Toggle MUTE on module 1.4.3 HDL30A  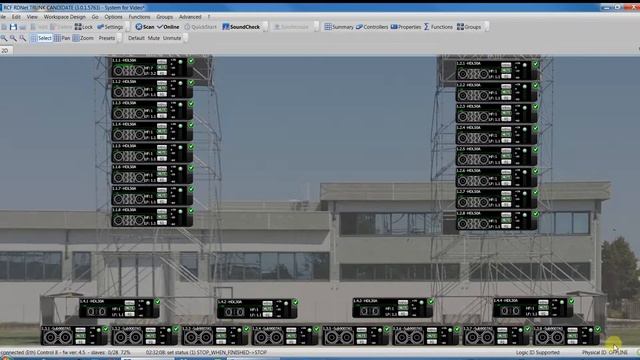pos(403,308)
